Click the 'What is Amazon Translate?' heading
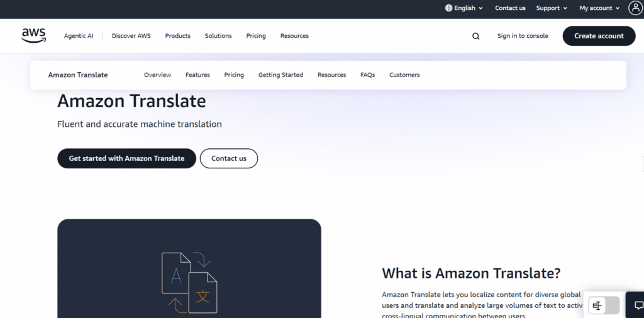Viewport: 644px width, 318px height. 471,273
